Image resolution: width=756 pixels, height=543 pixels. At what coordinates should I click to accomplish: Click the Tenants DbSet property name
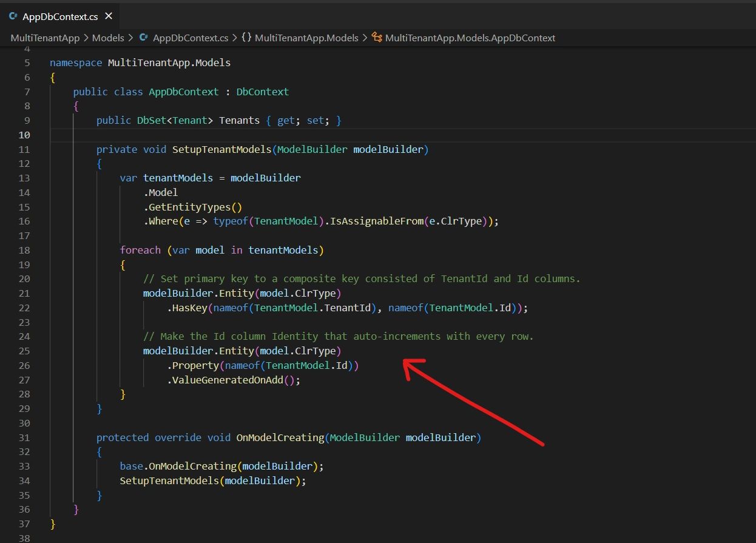tap(239, 120)
